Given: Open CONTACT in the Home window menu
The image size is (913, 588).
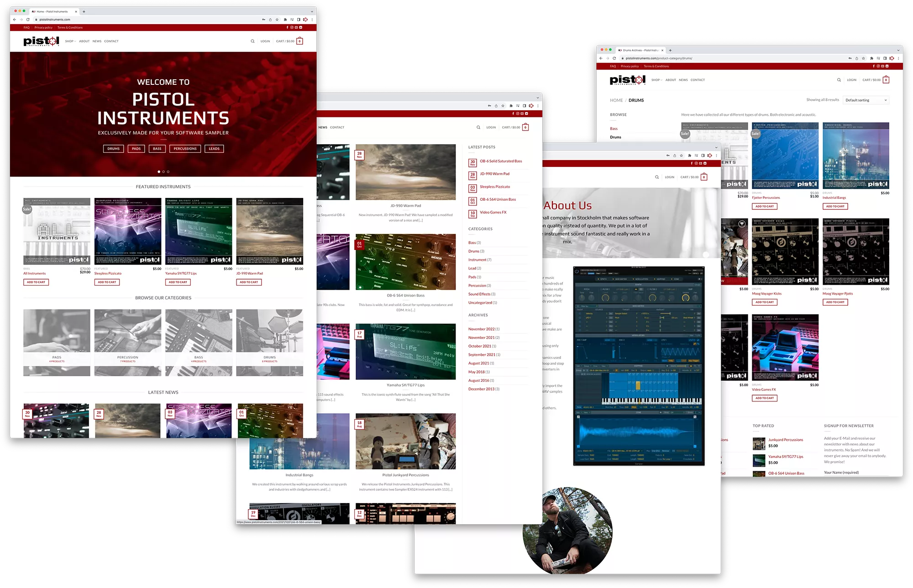Looking at the screenshot, I should tap(111, 41).
